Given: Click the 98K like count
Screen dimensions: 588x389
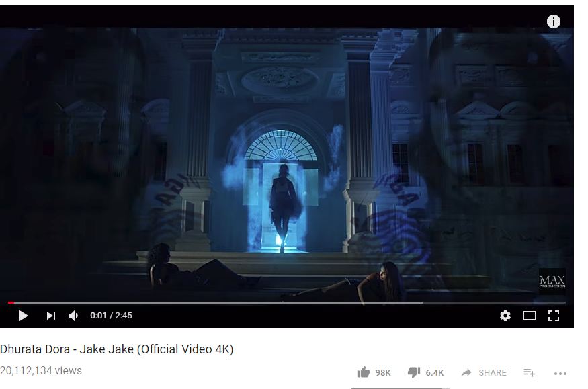Looking at the screenshot, I should 383,372.
